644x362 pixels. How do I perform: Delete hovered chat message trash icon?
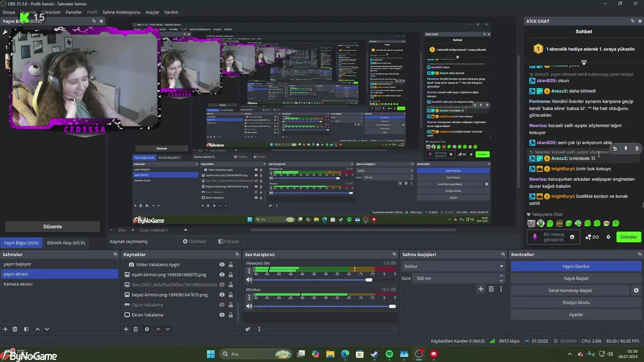pos(637,149)
